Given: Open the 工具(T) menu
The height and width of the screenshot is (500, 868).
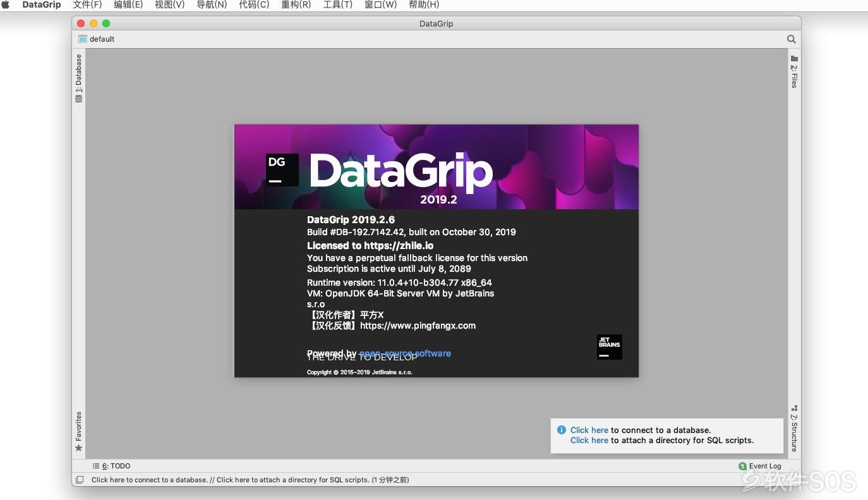Looking at the screenshot, I should 338,4.
